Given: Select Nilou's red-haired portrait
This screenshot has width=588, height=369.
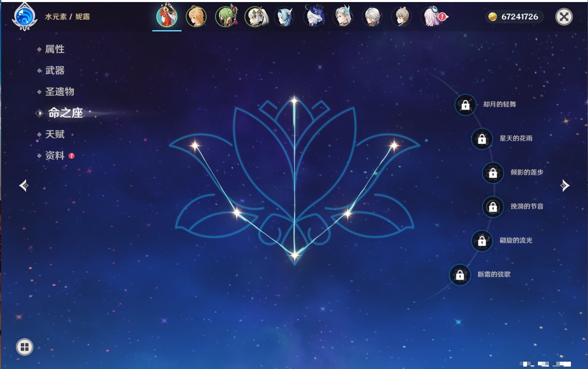Looking at the screenshot, I should tap(167, 16).
